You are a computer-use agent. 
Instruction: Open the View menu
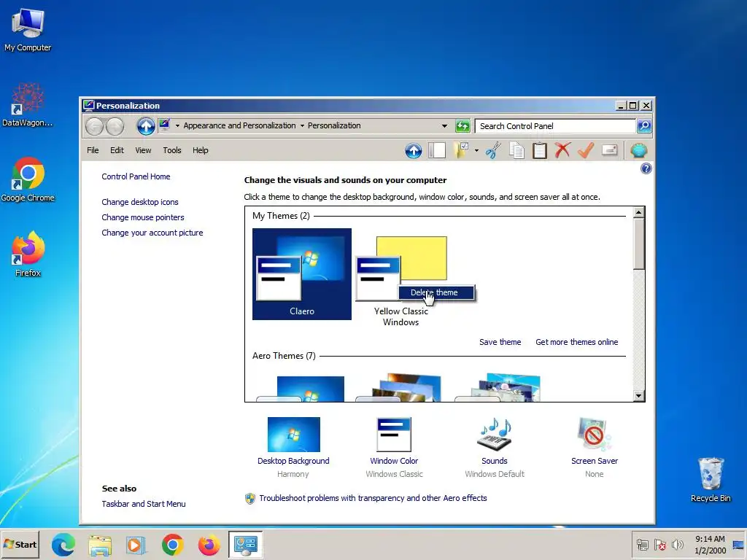tap(143, 150)
